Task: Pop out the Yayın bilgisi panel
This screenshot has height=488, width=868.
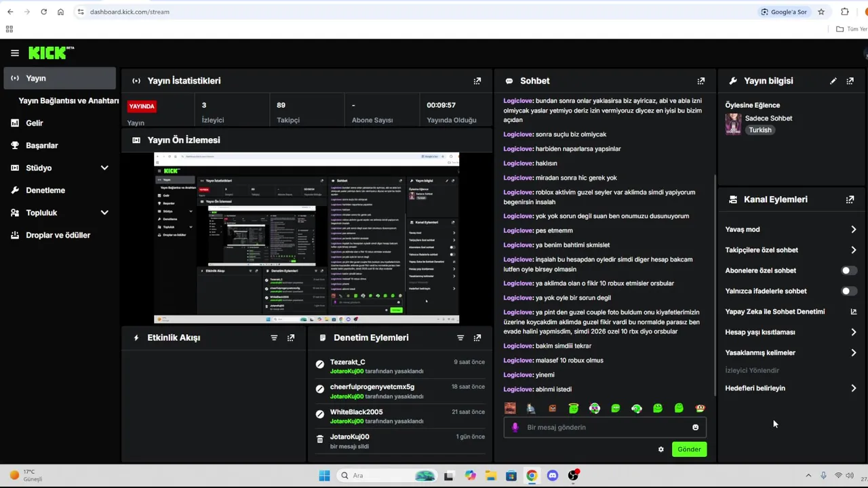Action: [850, 81]
